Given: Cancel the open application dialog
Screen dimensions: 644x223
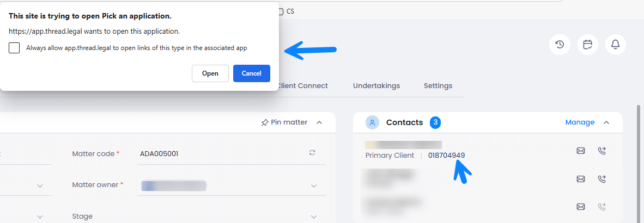Looking at the screenshot, I should click(252, 73).
